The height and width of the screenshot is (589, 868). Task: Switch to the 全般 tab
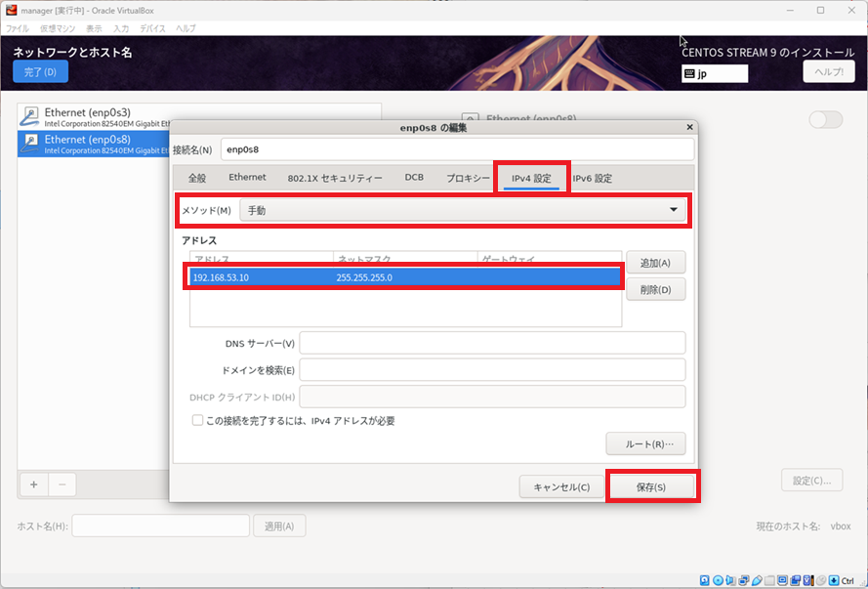pos(197,178)
